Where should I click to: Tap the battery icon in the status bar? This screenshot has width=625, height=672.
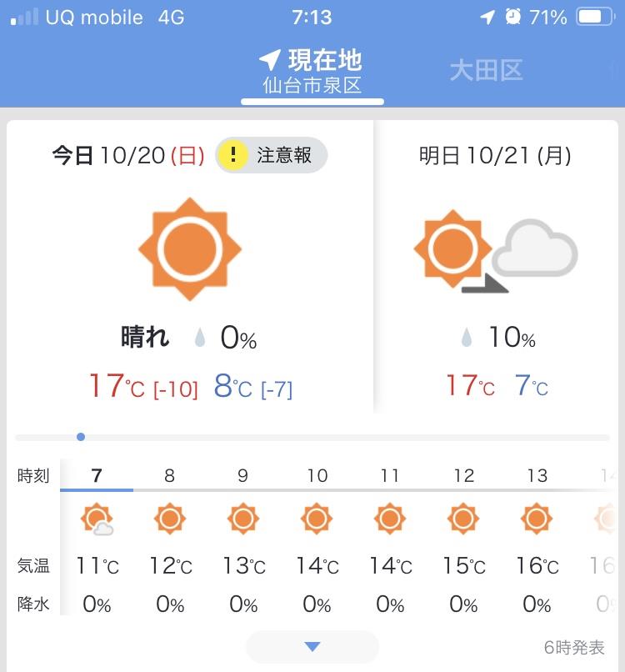click(x=596, y=18)
